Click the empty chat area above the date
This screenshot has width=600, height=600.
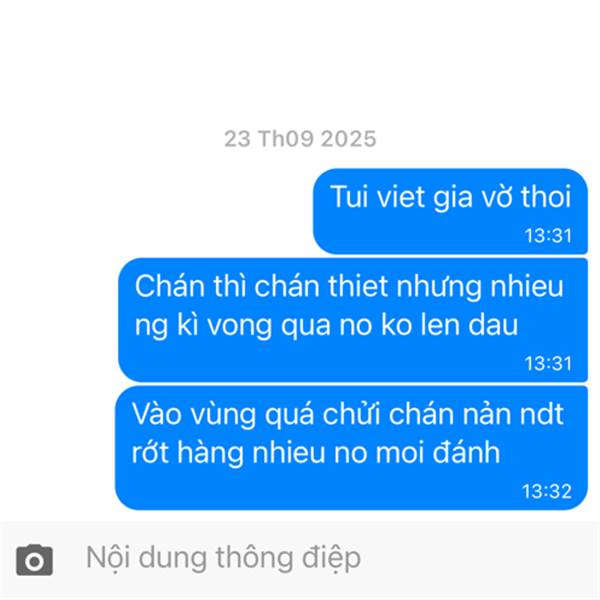pos(300,61)
